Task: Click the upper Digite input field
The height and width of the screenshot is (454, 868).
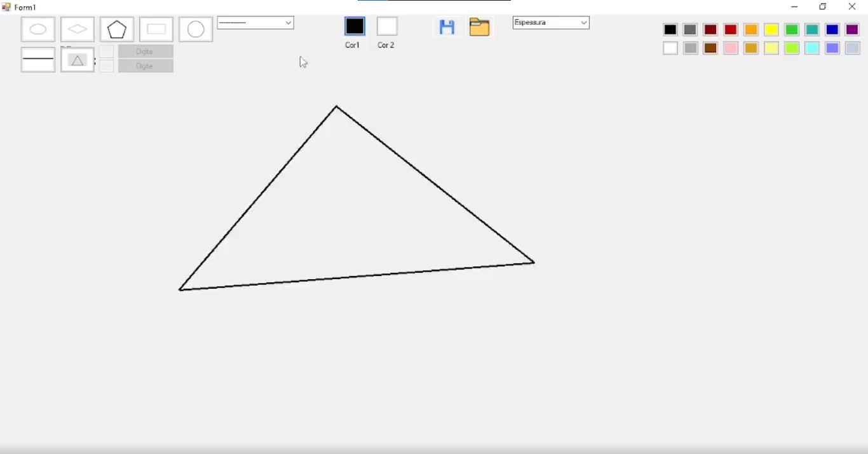Action: click(x=146, y=52)
